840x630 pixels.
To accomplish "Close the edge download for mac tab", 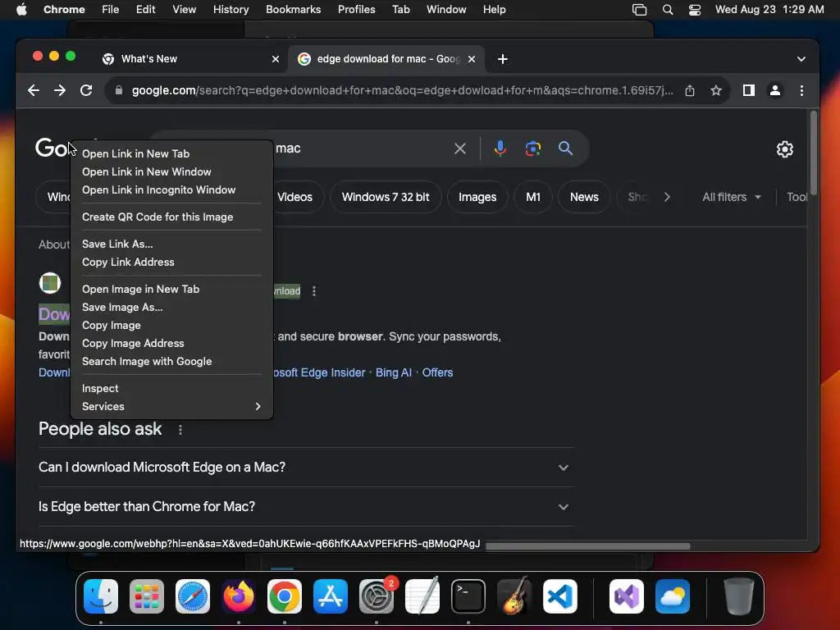I will (472, 59).
